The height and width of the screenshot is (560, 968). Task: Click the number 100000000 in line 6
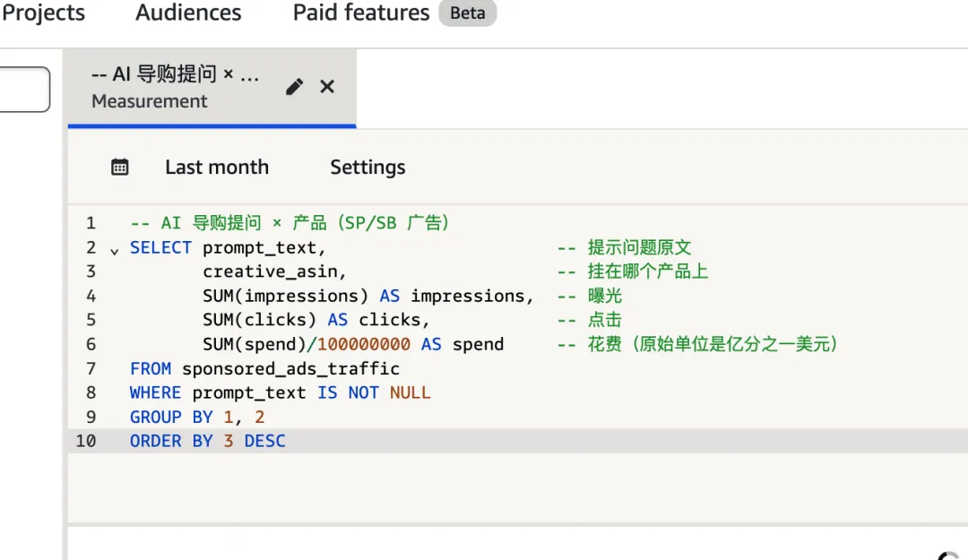[364, 345]
